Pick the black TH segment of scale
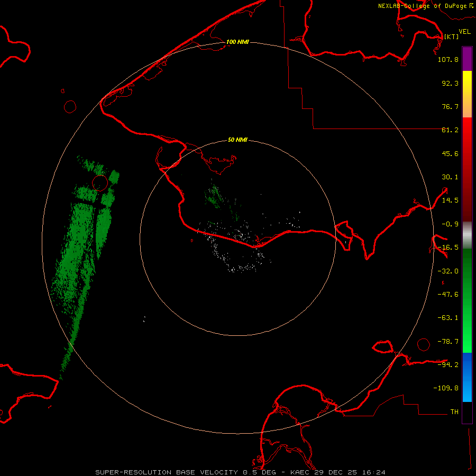The height and width of the screenshot is (476, 476). click(x=467, y=412)
